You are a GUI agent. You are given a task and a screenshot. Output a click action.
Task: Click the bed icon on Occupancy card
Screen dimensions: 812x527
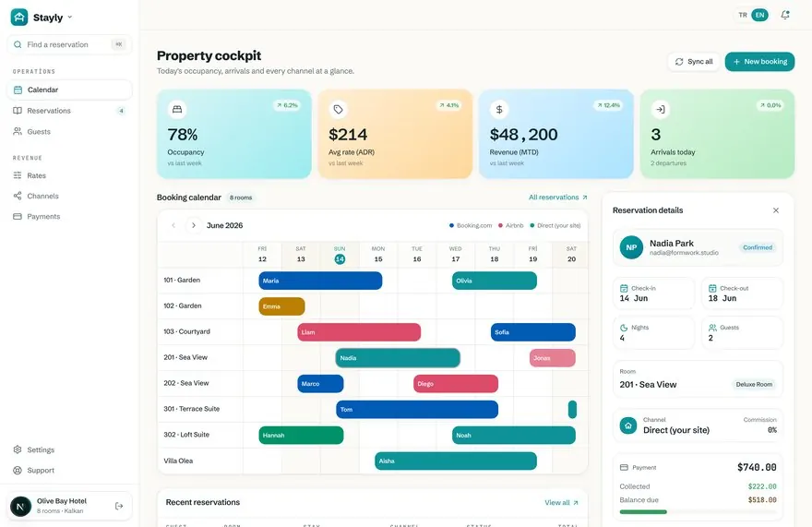pyautogui.click(x=177, y=109)
